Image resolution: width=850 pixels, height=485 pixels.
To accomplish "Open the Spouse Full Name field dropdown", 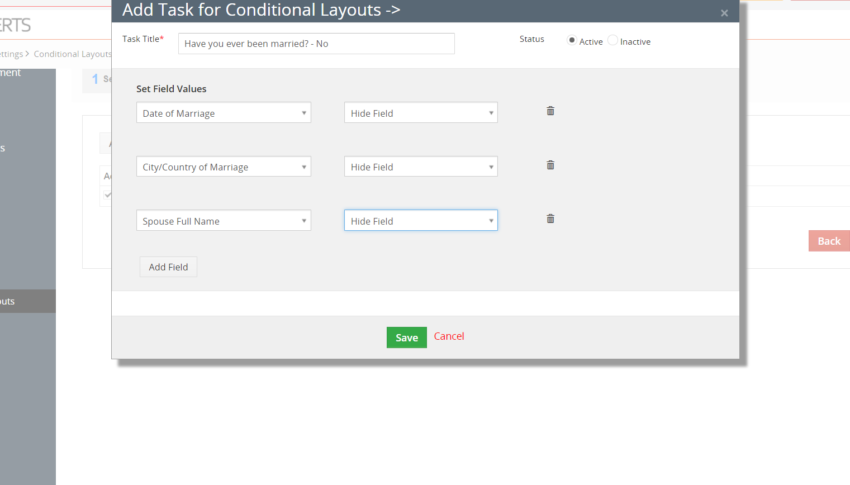I will click(223, 221).
